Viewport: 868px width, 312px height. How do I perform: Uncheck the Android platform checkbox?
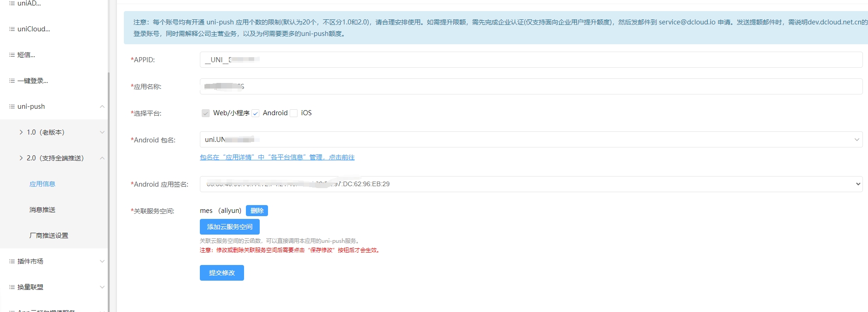[255, 113]
